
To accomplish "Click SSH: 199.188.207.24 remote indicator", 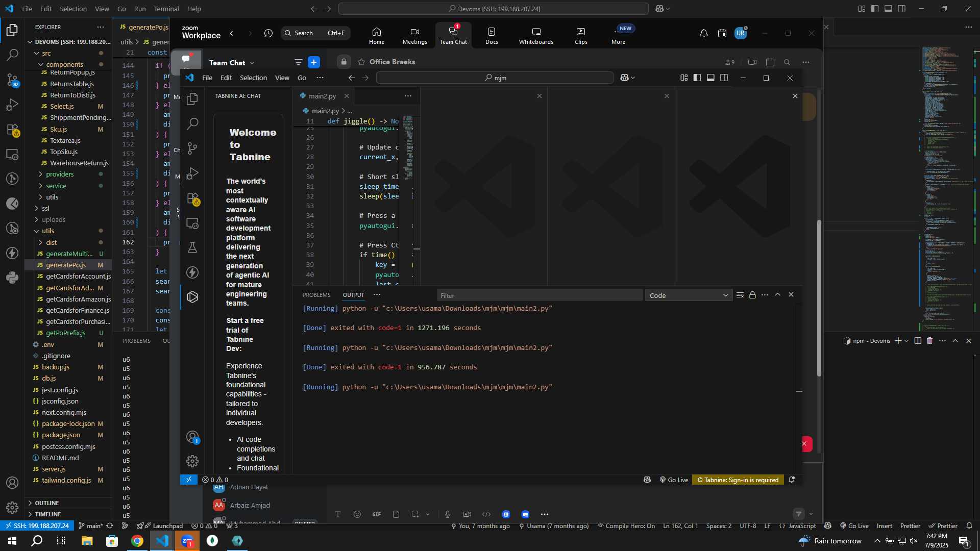I will [x=36, y=526].
